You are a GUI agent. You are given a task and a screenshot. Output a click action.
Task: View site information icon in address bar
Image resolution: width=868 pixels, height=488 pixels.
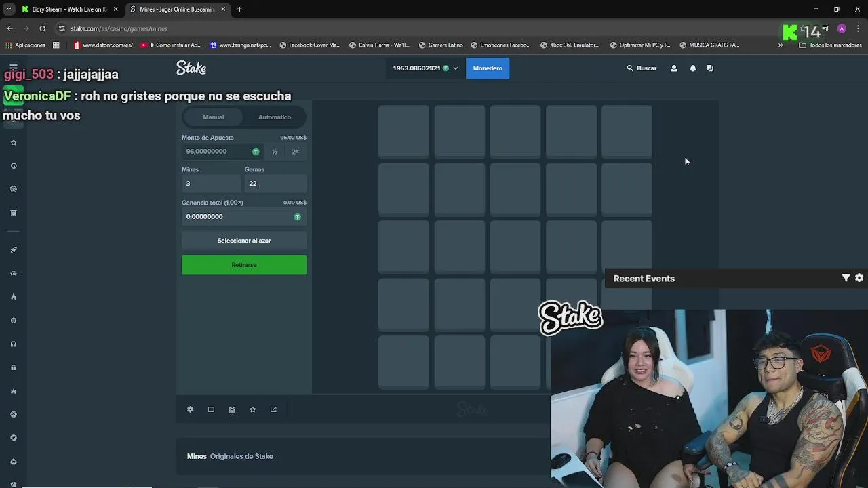click(62, 28)
